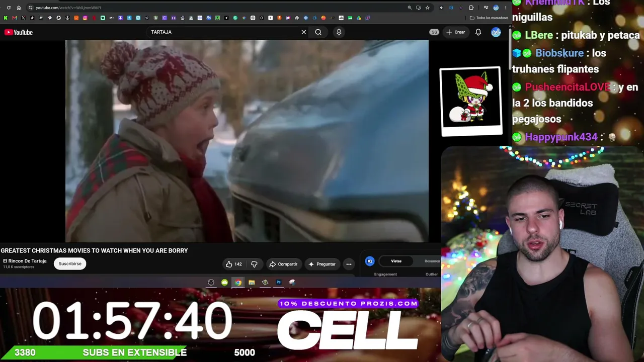Open the X bookmark

[x=23, y=18]
